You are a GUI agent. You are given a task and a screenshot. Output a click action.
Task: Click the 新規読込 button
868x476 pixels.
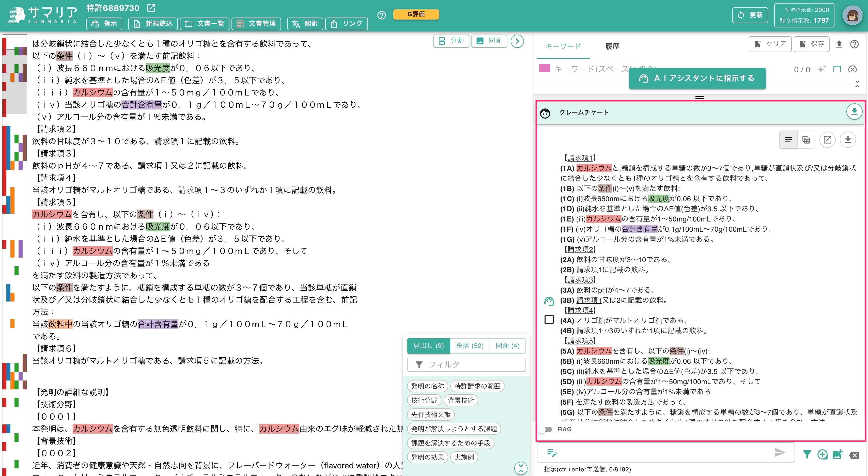point(153,24)
